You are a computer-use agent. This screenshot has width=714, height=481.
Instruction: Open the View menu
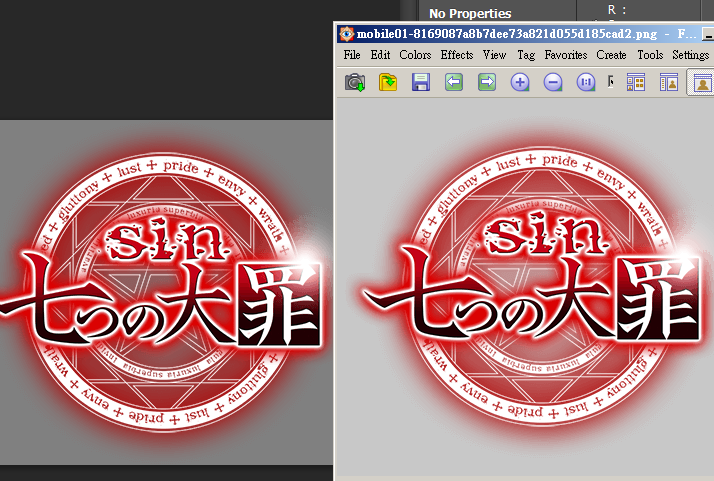[495, 55]
